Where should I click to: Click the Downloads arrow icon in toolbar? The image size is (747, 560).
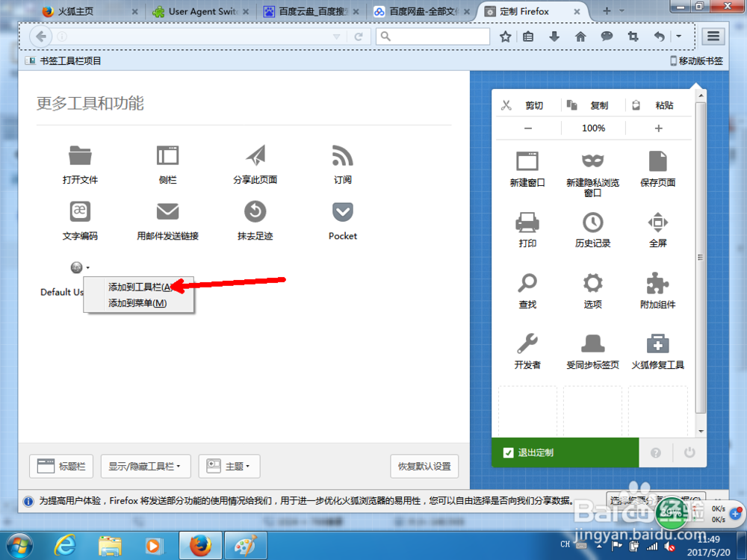click(x=554, y=36)
